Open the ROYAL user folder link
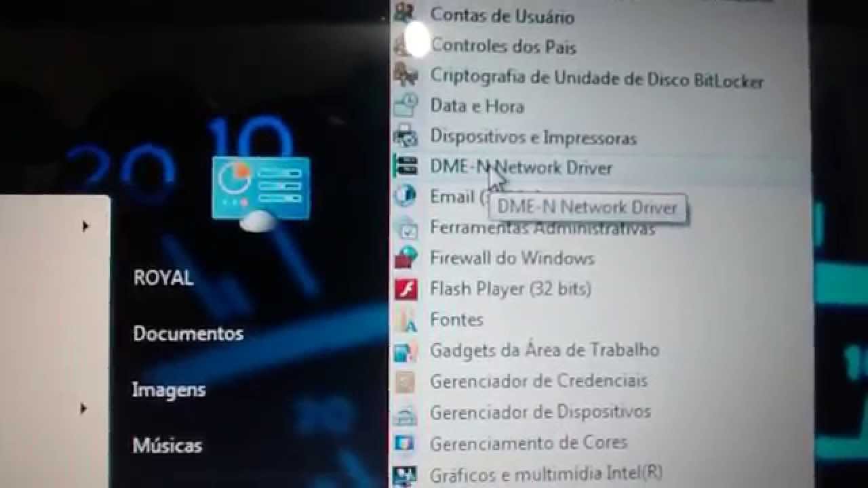 point(163,278)
